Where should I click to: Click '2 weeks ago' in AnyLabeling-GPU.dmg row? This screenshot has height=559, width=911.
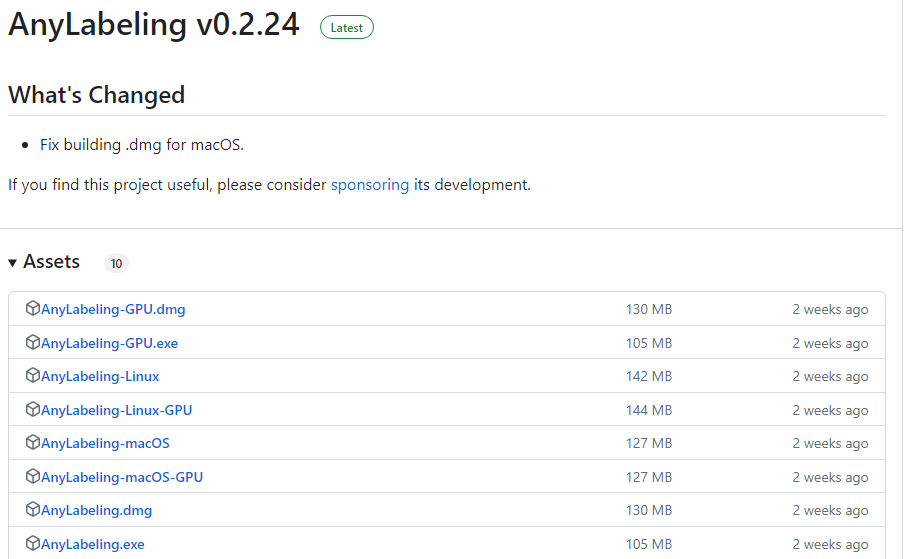[830, 309]
